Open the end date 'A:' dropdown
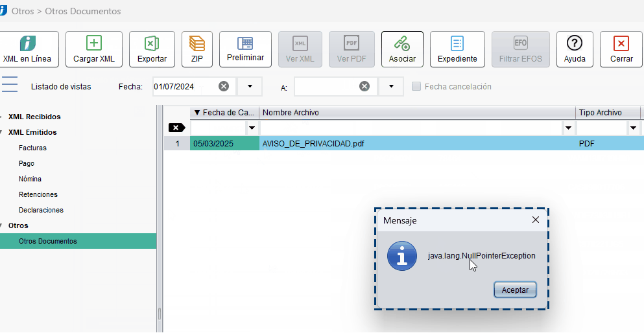Viewport: 644px width, 333px height. click(391, 86)
